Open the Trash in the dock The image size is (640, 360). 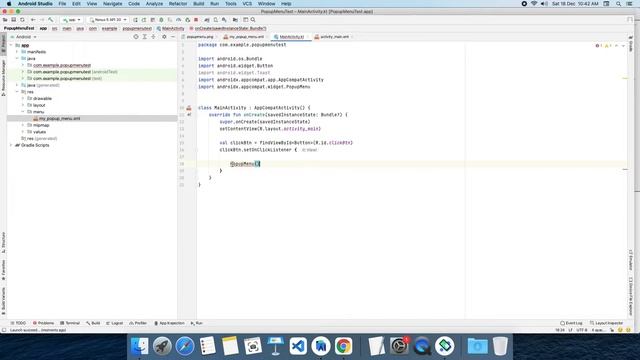click(500, 346)
